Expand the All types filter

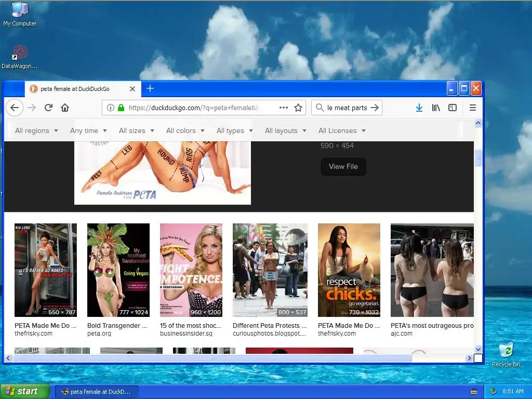click(x=235, y=130)
